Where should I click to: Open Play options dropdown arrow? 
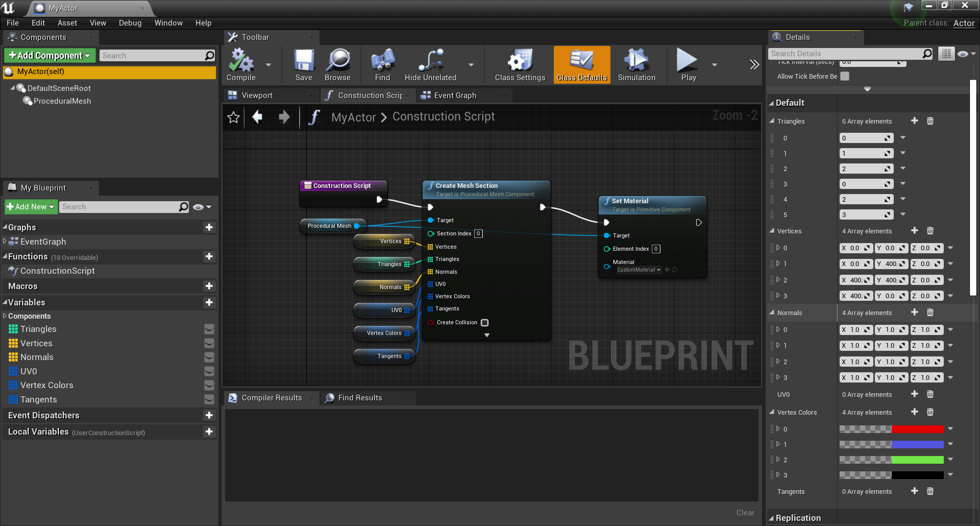pos(715,65)
